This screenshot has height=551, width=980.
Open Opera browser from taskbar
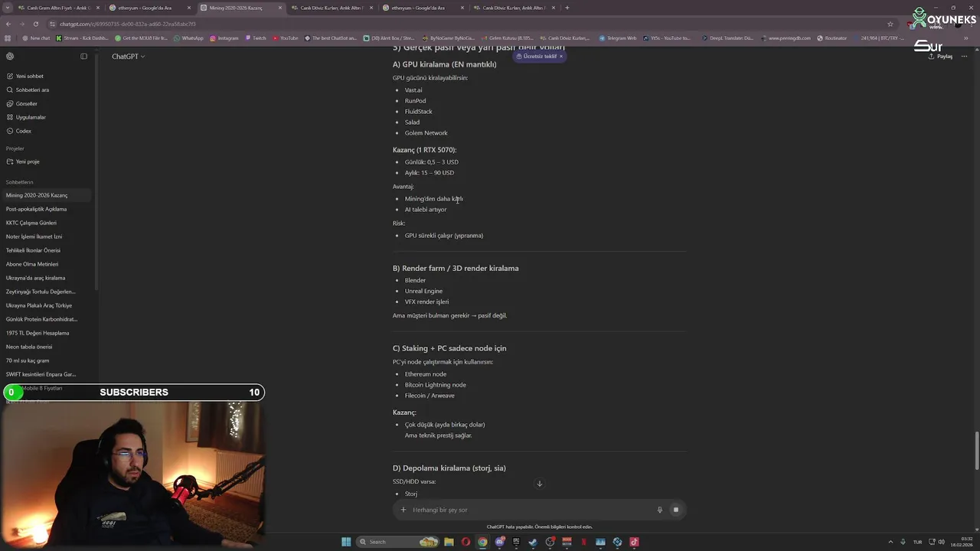pos(465,542)
